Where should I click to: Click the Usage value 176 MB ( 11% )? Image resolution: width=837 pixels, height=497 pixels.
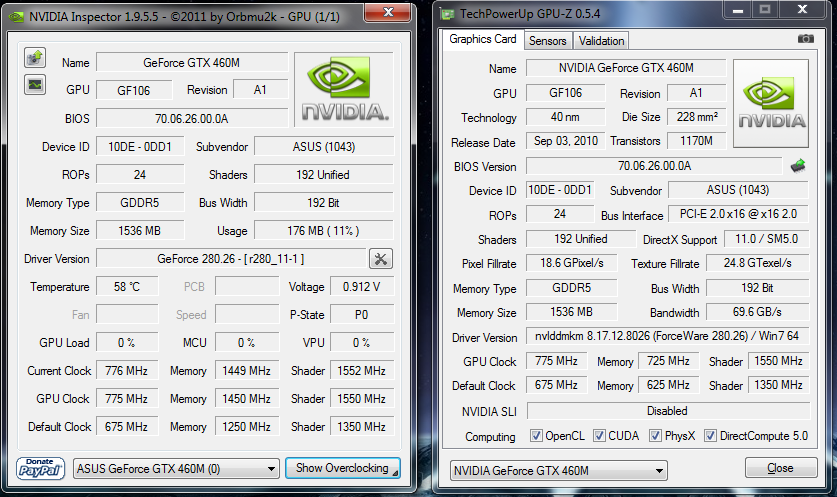point(324,231)
